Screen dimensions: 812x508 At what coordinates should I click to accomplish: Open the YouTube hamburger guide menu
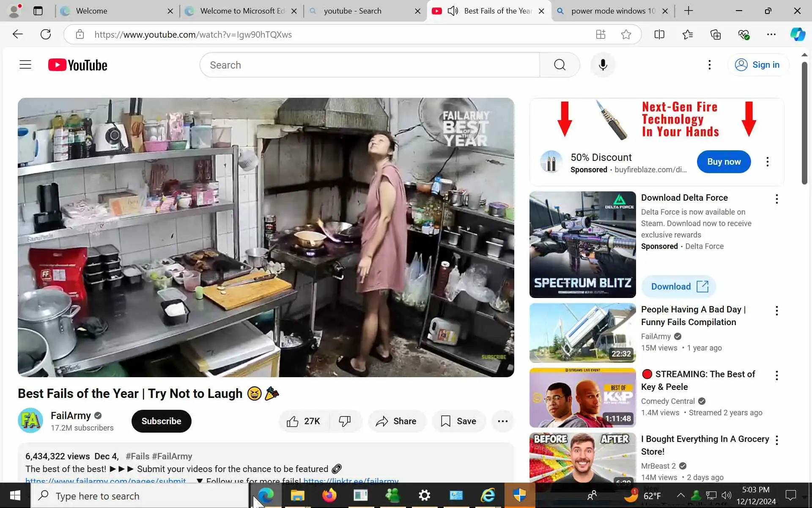25,65
